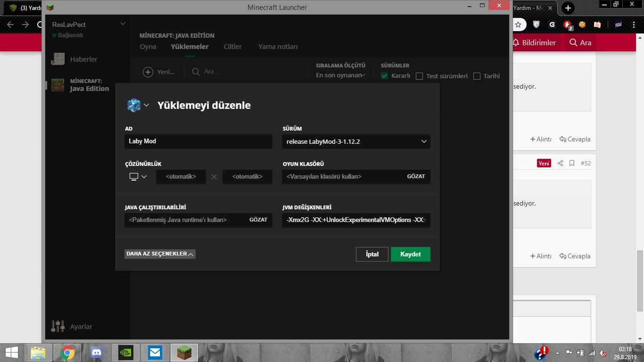The height and width of the screenshot is (362, 644).
Task: Click the cookie extension icon
Action: (x=583, y=25)
